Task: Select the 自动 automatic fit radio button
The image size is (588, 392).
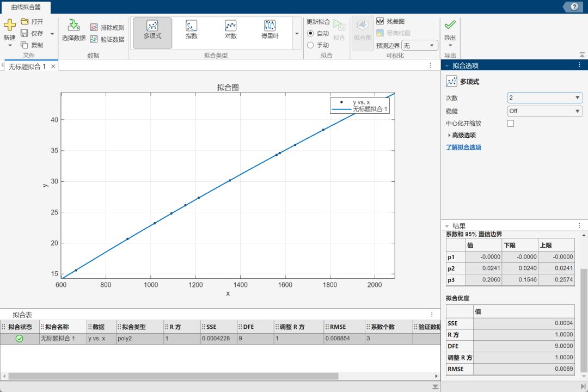Action: [310, 33]
